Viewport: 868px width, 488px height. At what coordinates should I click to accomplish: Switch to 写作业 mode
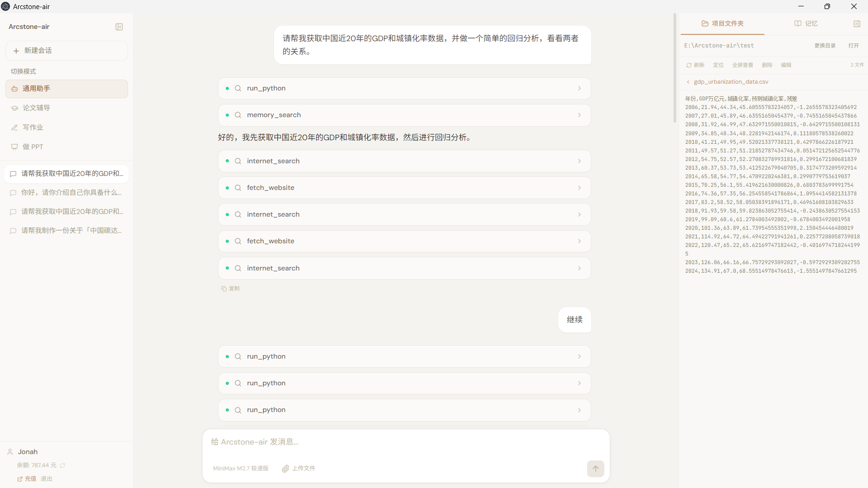pyautogui.click(x=33, y=127)
